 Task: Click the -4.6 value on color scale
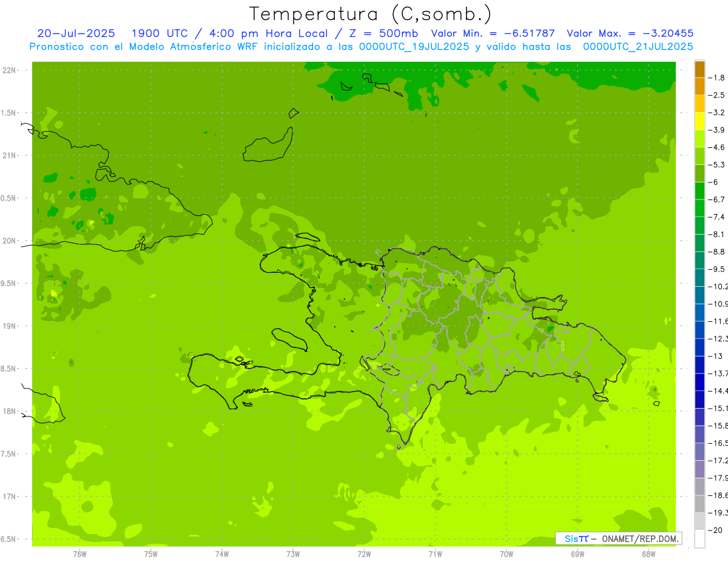point(716,147)
